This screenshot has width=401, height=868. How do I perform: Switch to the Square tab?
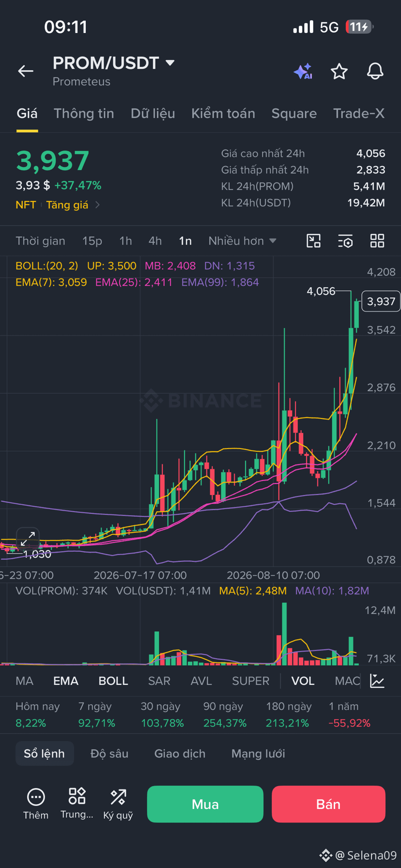tap(294, 113)
